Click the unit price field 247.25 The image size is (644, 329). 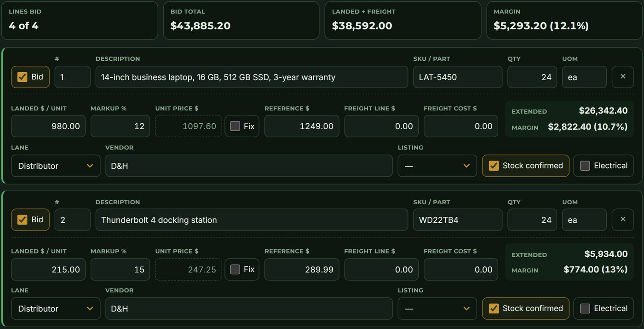pos(189,269)
